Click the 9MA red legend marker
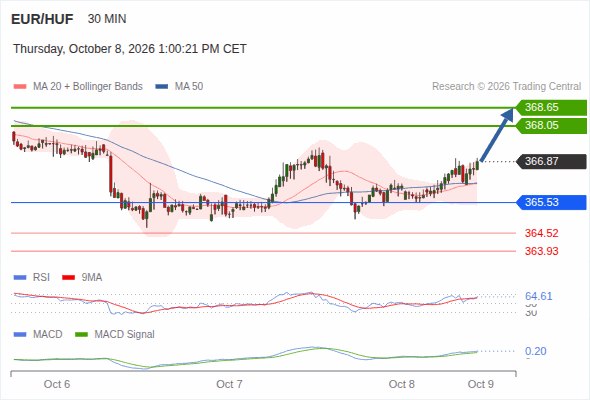This screenshot has height=400, width=590. click(68, 278)
